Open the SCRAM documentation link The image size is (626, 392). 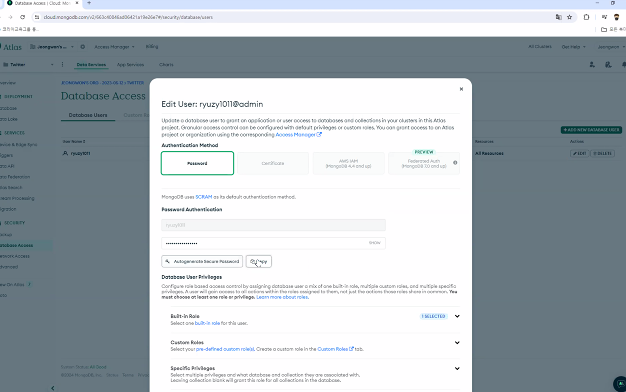pos(204,197)
